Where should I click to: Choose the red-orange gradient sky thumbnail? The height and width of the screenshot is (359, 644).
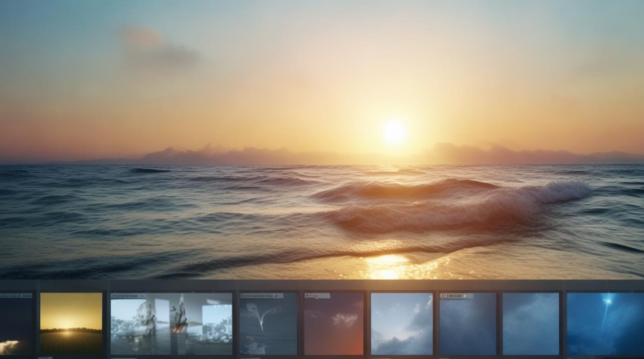click(x=333, y=326)
